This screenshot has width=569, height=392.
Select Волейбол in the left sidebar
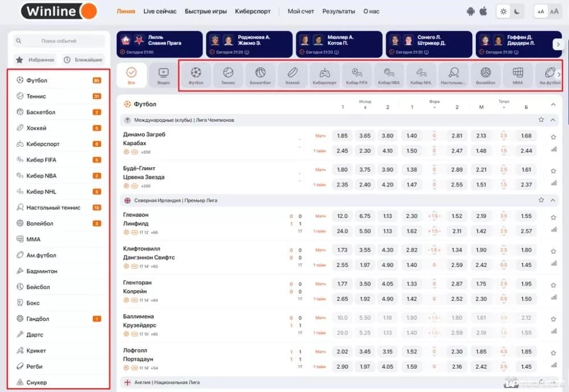click(59, 224)
